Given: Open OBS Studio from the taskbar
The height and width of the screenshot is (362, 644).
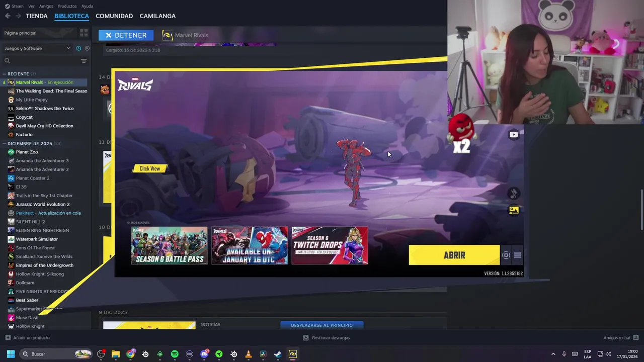Looking at the screenshot, I should [101, 354].
